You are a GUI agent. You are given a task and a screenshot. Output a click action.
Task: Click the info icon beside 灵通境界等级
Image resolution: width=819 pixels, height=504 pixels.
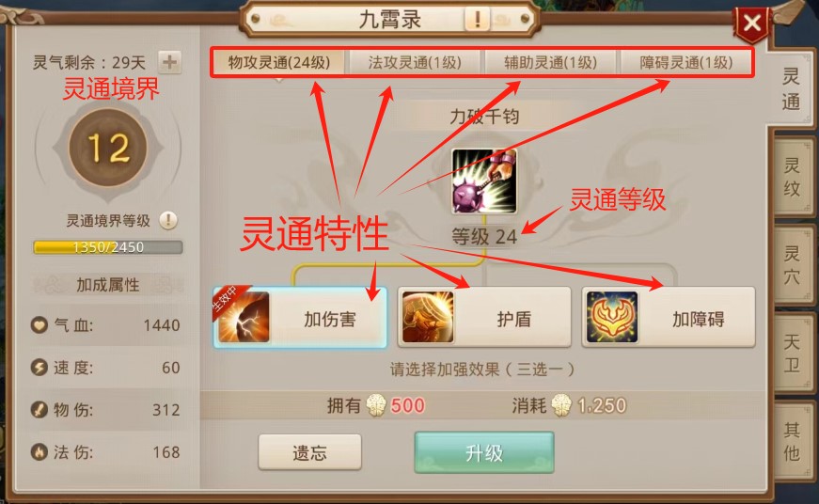point(168,220)
